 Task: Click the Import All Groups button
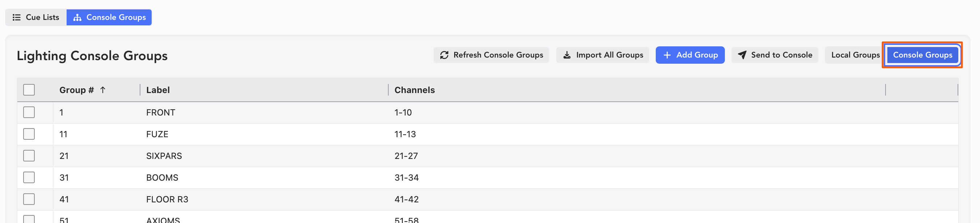(603, 55)
